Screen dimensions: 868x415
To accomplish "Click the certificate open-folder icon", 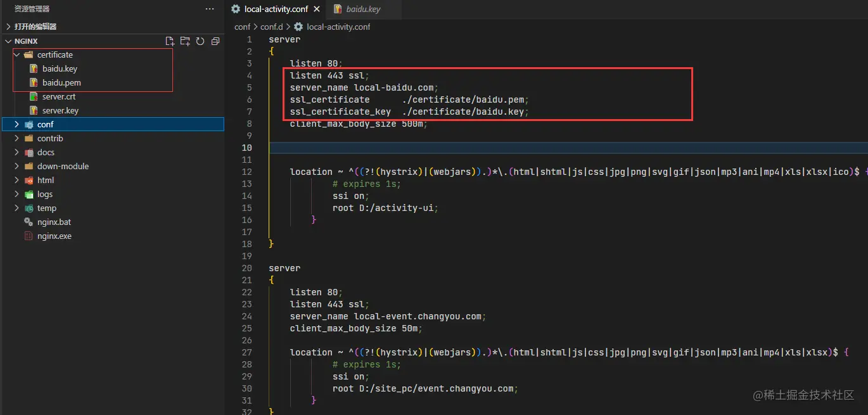I will pos(29,54).
